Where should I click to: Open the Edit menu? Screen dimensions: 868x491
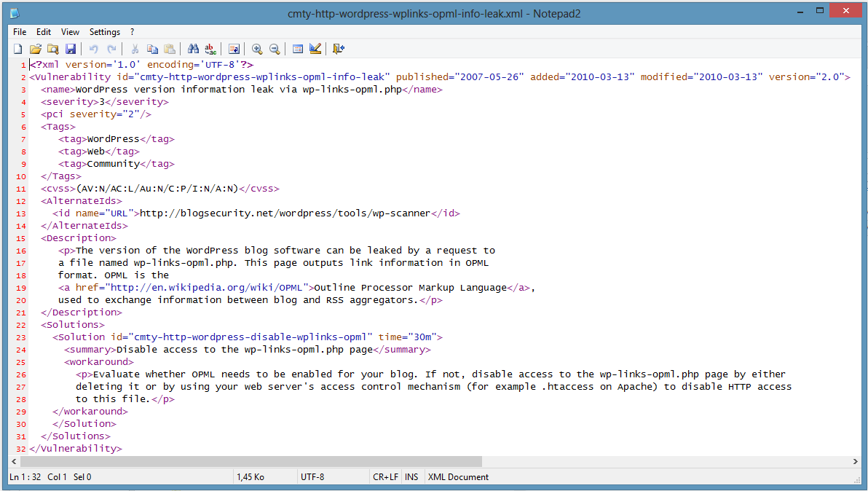(44, 32)
